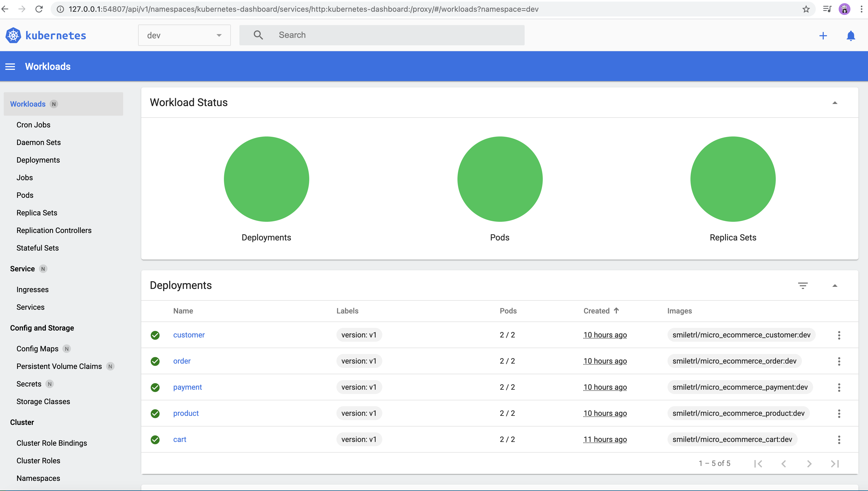This screenshot has width=868, height=491.
Task: Bookmark page with star icon
Action: click(806, 9)
